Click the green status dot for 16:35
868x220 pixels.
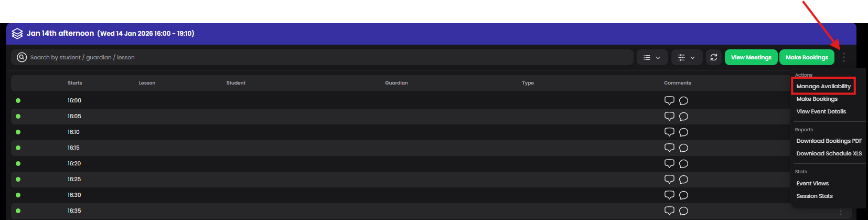(18, 211)
